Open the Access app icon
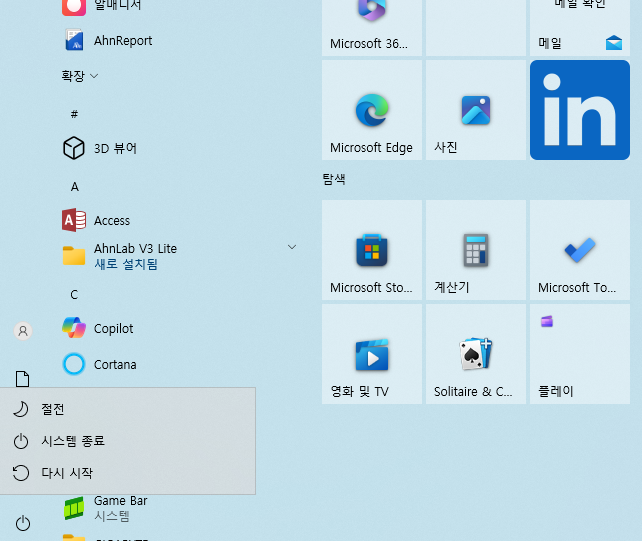This screenshot has height=541, width=642. 74,220
